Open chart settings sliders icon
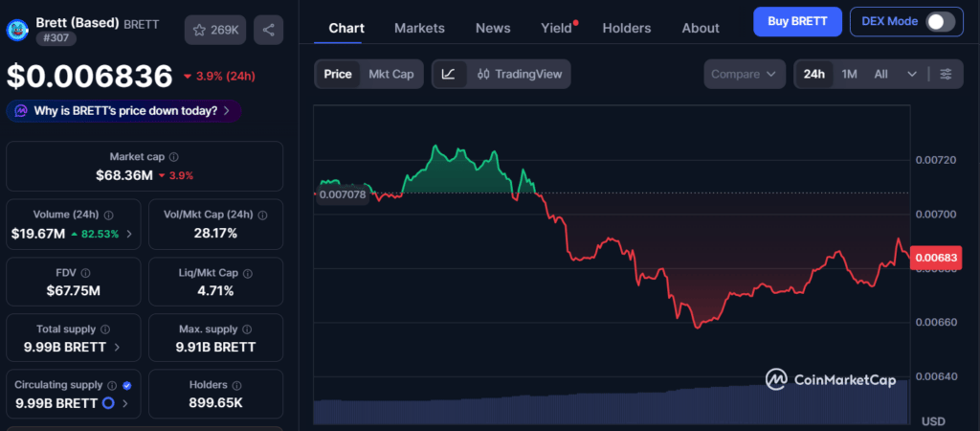 (x=946, y=74)
